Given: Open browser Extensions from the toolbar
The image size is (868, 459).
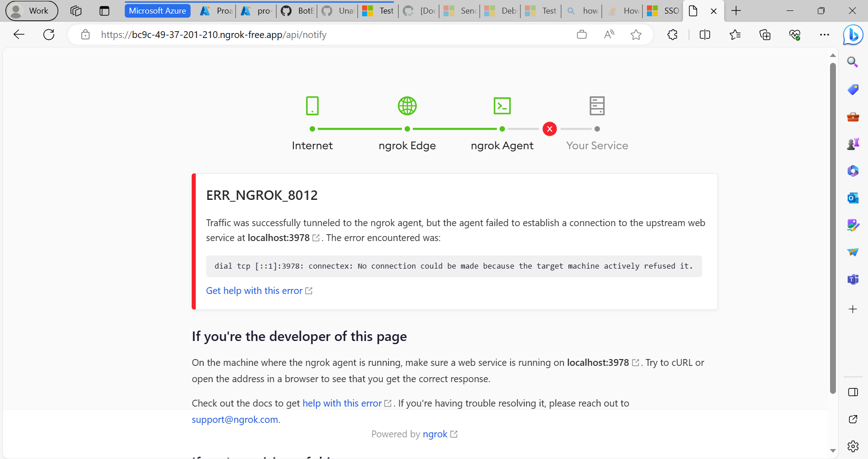Looking at the screenshot, I should click(672, 34).
